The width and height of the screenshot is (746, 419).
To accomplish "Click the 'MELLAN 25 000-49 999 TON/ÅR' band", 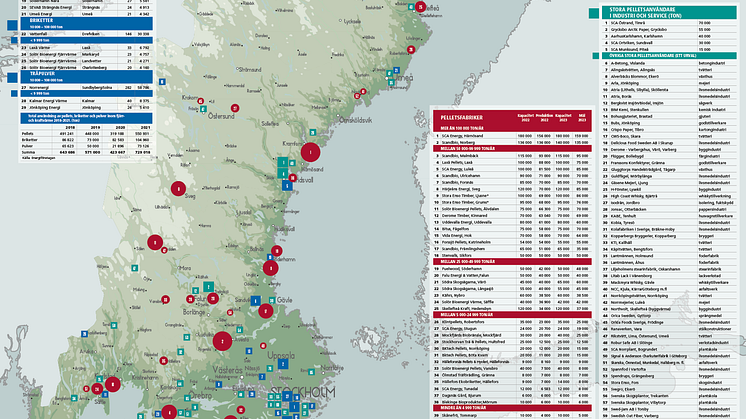I will [x=512, y=262].
